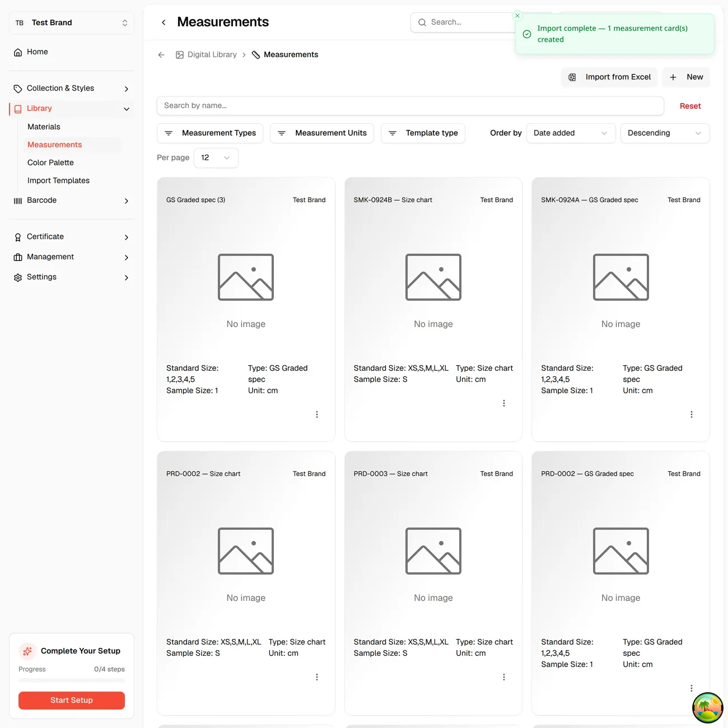728x728 pixels.
Task: Open the Measurement Units filter
Action: point(322,133)
